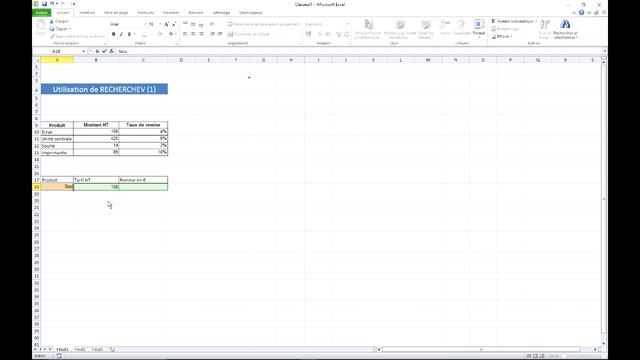Align cell content to middle

click(x=193, y=24)
